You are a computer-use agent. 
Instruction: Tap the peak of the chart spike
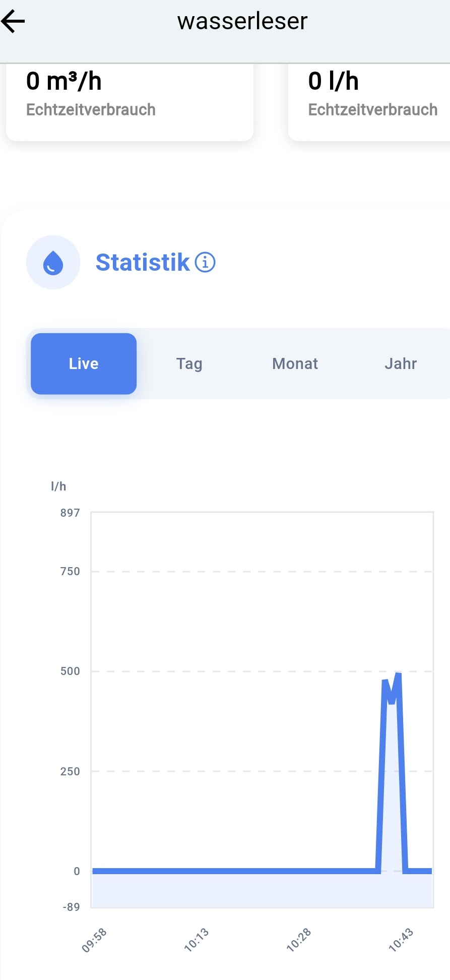398,675
